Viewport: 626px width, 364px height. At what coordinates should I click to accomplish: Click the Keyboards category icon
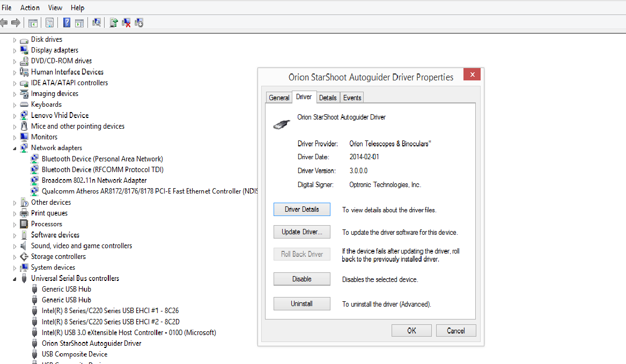[x=24, y=105]
